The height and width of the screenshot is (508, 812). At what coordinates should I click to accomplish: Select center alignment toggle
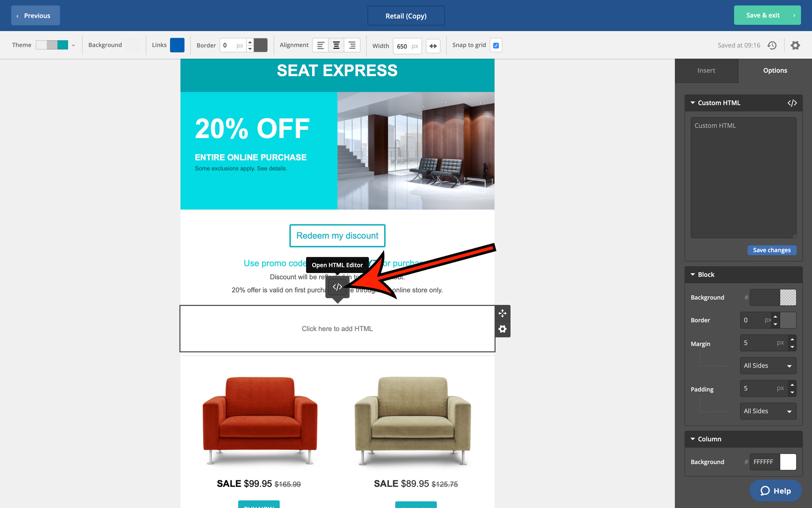click(336, 45)
